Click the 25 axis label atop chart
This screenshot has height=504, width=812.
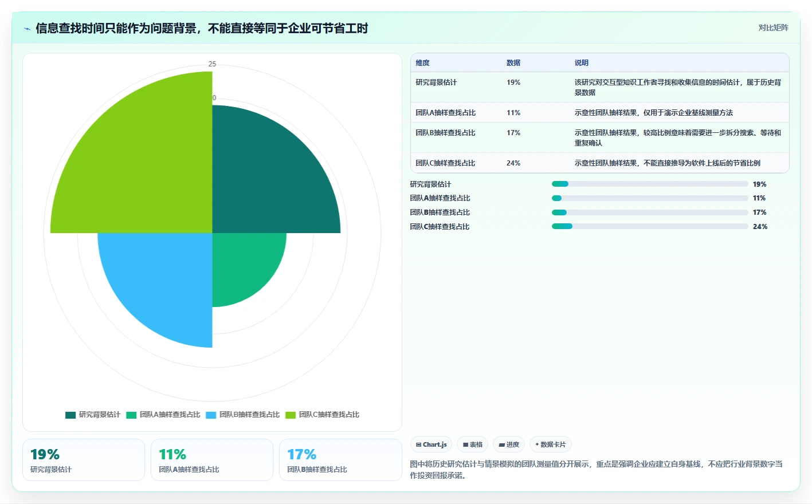pyautogui.click(x=212, y=64)
